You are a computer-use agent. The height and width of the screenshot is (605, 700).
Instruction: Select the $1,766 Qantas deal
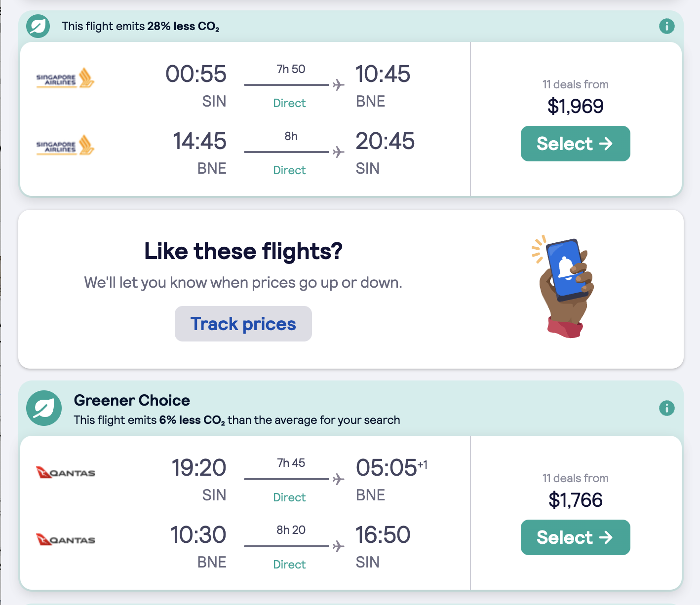[x=575, y=537]
